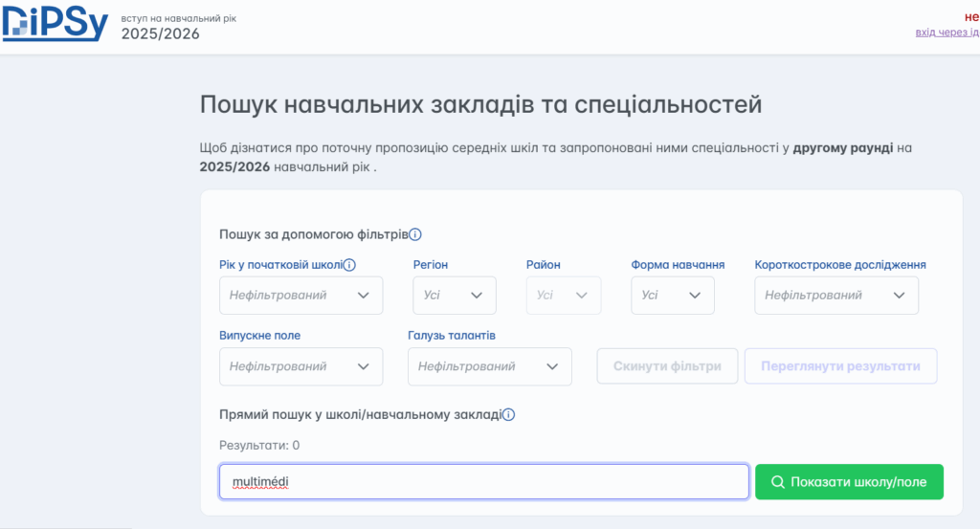Viewport: 980px width, 529px height.
Task: Open the Регіон dropdown
Action: (455, 296)
